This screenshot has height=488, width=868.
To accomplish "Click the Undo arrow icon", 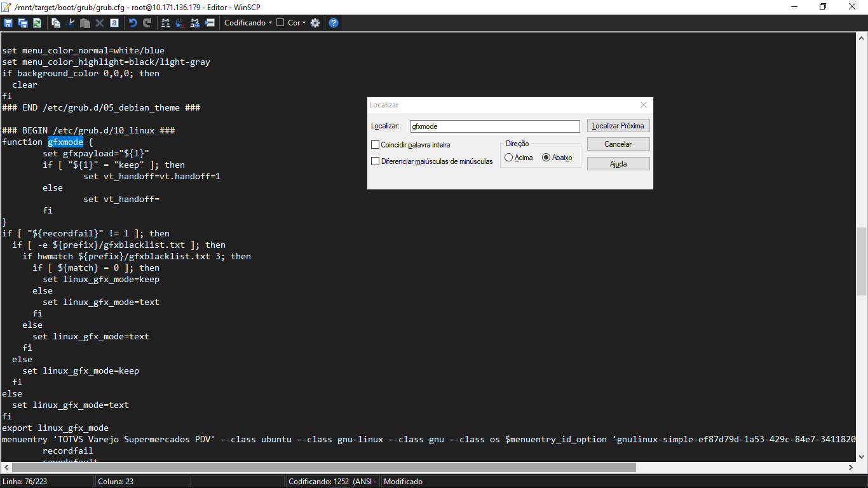I will 133,23.
